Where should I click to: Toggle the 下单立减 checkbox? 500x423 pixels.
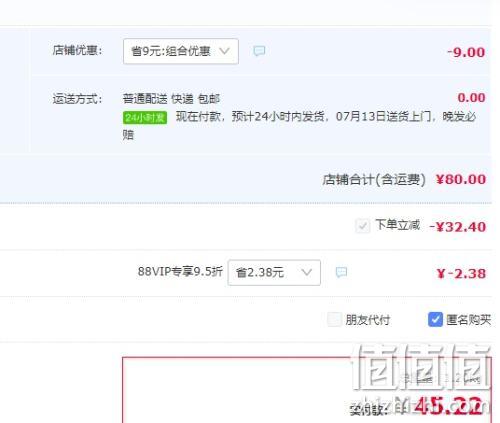[362, 226]
